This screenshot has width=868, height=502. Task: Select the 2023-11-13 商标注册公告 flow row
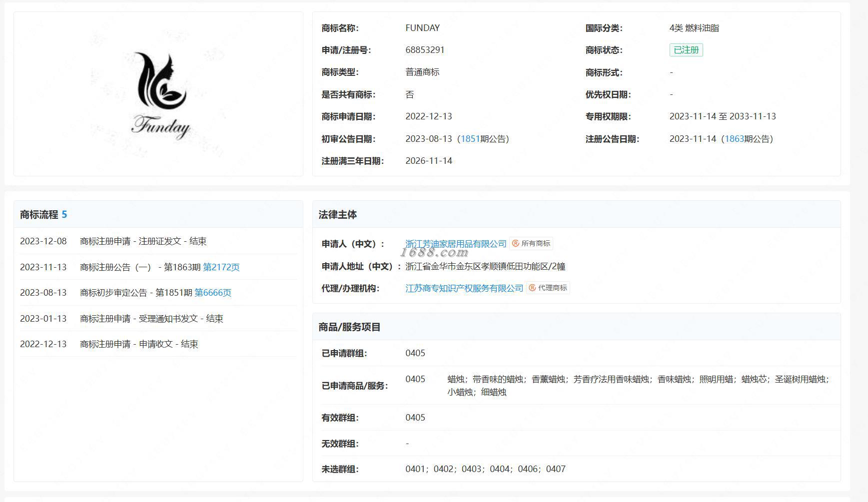click(158, 267)
